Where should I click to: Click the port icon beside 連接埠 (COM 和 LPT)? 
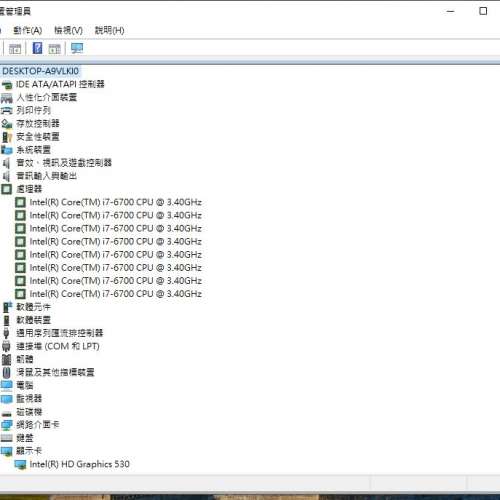[x=6, y=346]
